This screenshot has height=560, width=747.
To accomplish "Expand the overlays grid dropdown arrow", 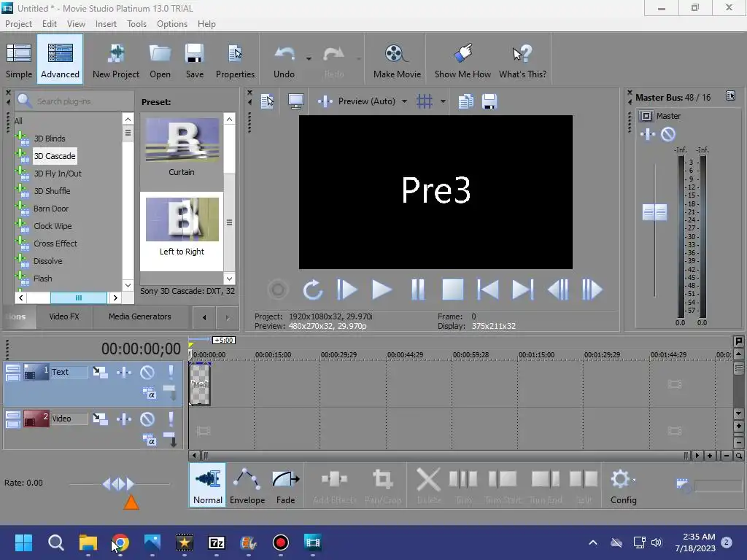I will click(x=443, y=101).
